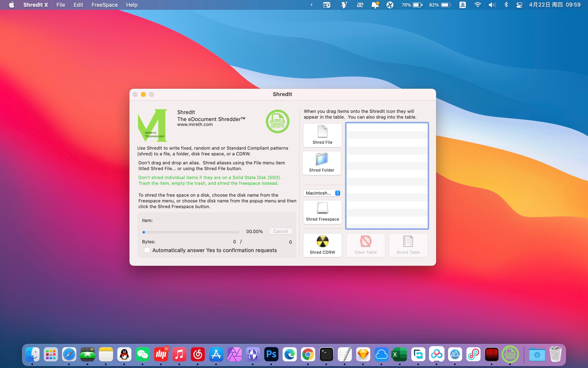Click the Shred Table button
This screenshot has height=368, width=588.
coord(408,245)
